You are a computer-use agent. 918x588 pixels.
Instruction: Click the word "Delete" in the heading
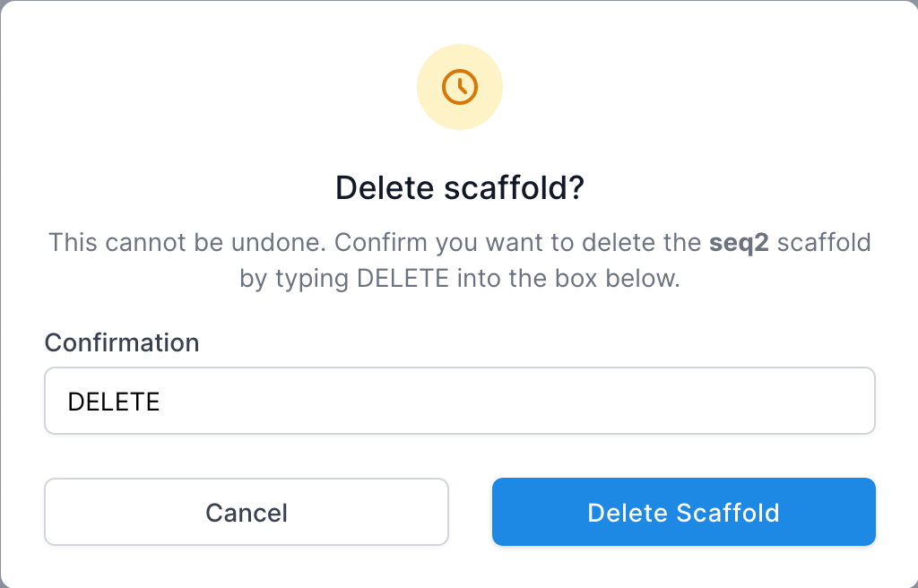tap(384, 187)
